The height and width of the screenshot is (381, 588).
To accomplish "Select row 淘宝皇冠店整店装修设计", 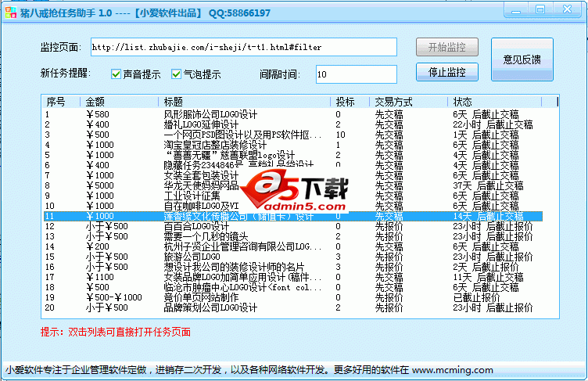I will pyautogui.click(x=292, y=145).
